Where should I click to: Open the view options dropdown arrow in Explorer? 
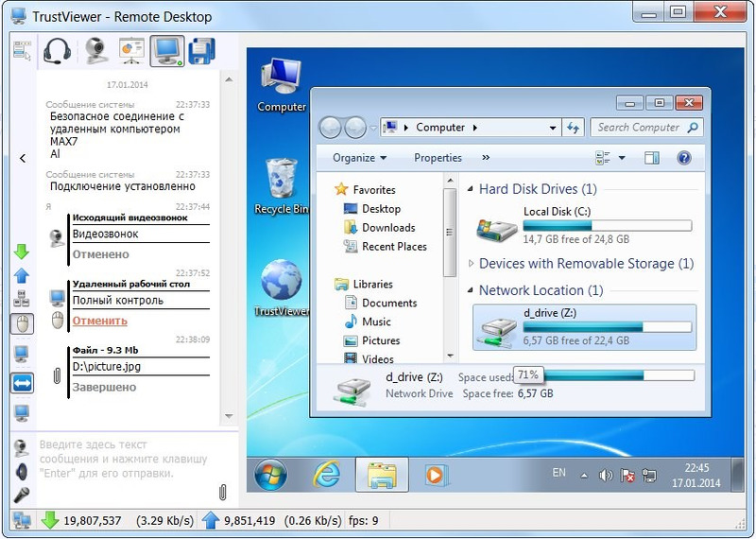pyautogui.click(x=622, y=158)
